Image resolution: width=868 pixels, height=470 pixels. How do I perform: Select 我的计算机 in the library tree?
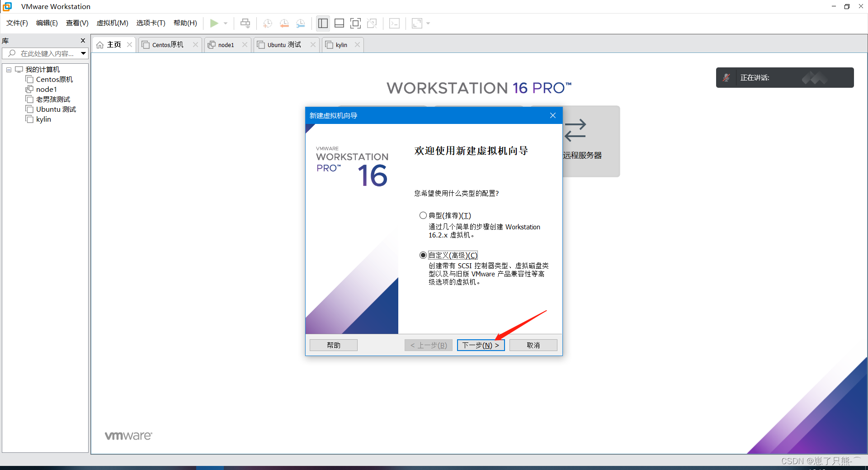(42, 70)
